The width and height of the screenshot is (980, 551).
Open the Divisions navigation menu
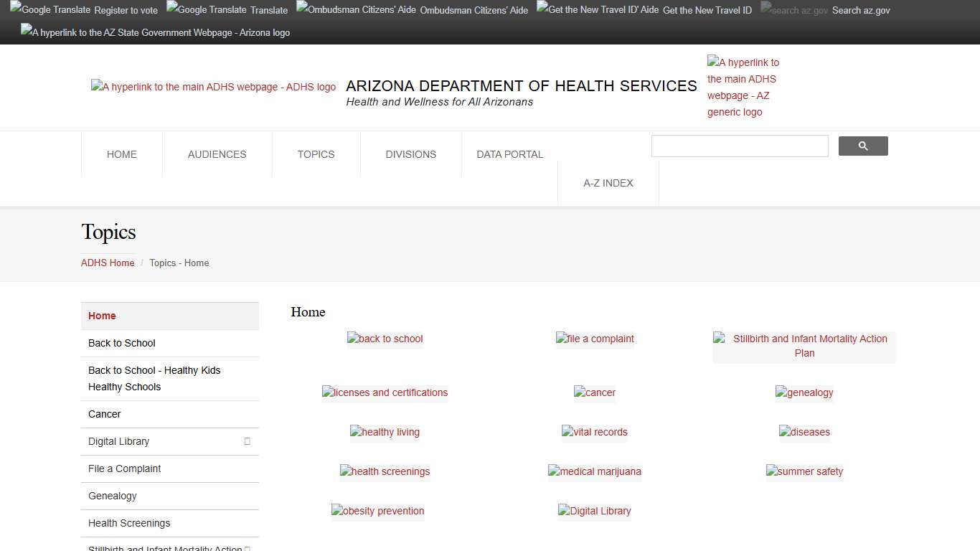coord(410,154)
